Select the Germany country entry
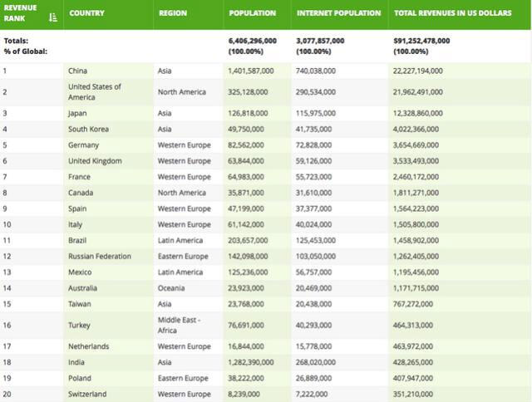The height and width of the screenshot is (402, 532). 83,145
